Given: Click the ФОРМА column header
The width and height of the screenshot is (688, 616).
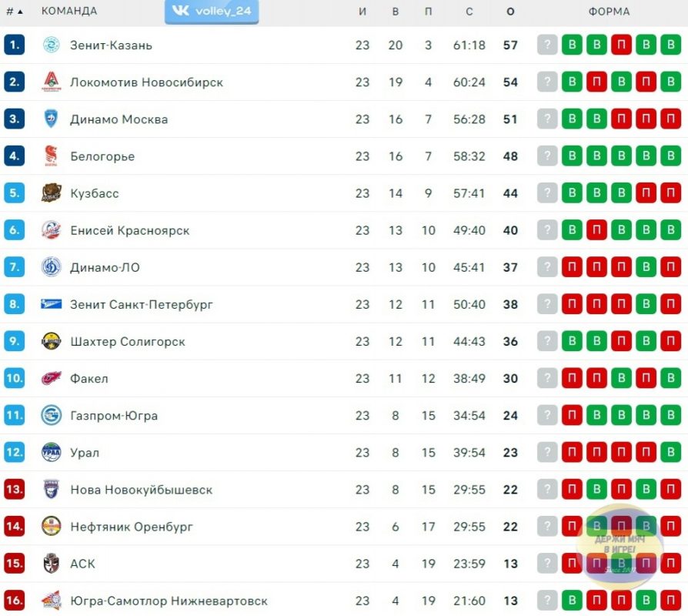Looking at the screenshot, I should tap(609, 12).
